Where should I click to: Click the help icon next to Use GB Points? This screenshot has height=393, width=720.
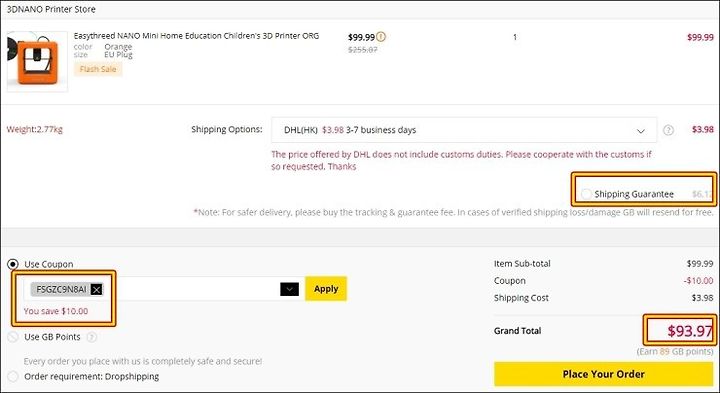click(92, 337)
